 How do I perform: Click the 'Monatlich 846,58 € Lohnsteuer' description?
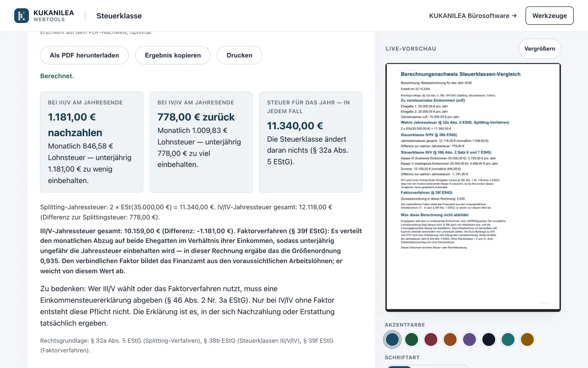90,163
